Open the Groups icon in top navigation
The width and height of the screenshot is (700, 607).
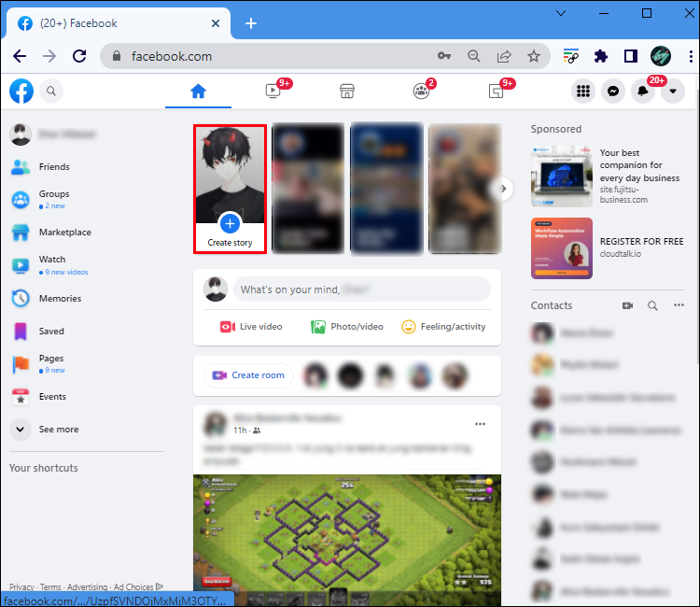422,92
